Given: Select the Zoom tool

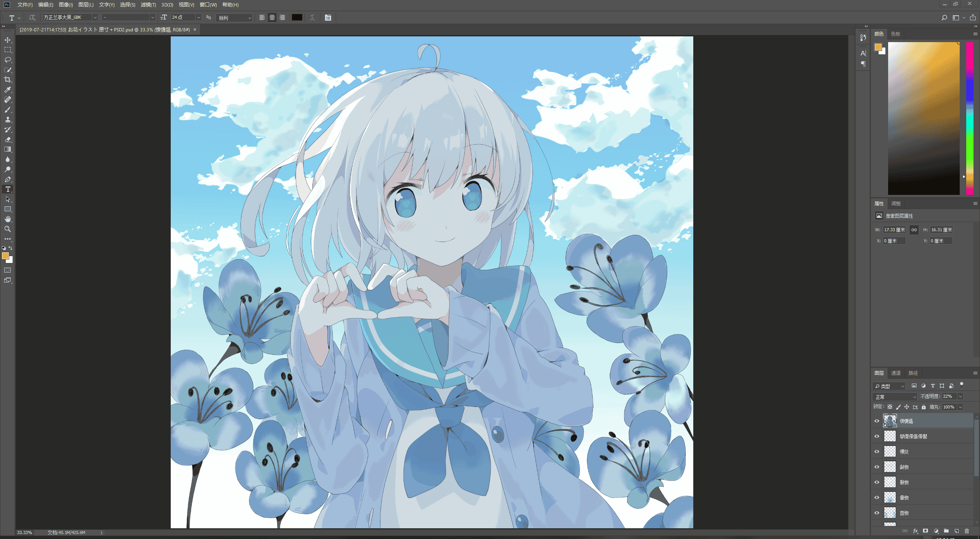Looking at the screenshot, I should click(x=8, y=229).
